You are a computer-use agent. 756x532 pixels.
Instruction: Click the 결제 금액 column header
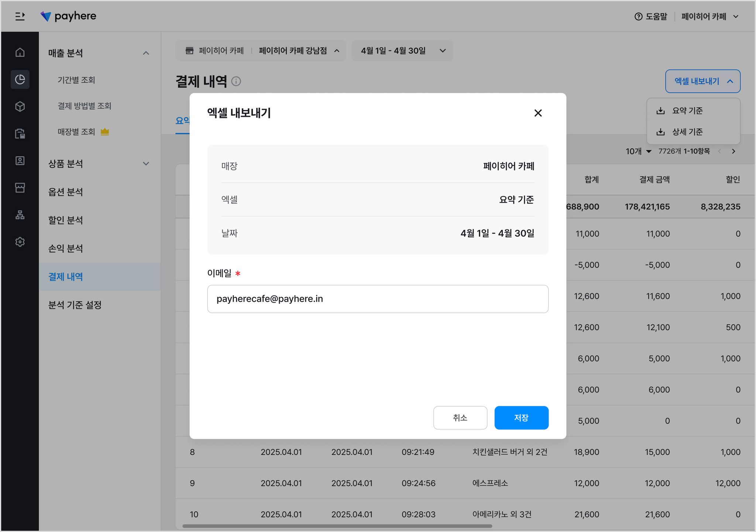point(654,179)
